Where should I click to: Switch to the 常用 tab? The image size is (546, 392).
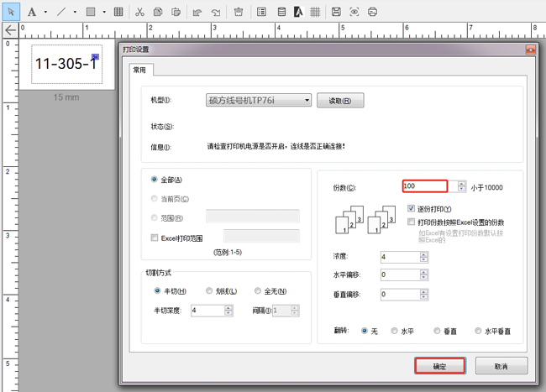point(139,70)
